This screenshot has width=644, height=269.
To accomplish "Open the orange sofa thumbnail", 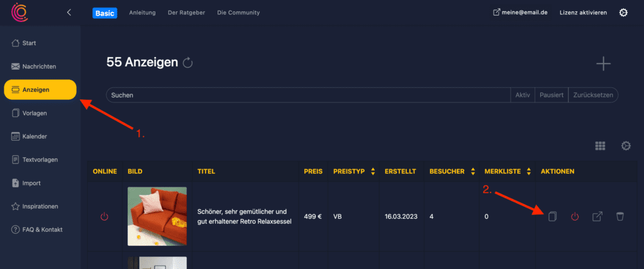I will point(157,216).
